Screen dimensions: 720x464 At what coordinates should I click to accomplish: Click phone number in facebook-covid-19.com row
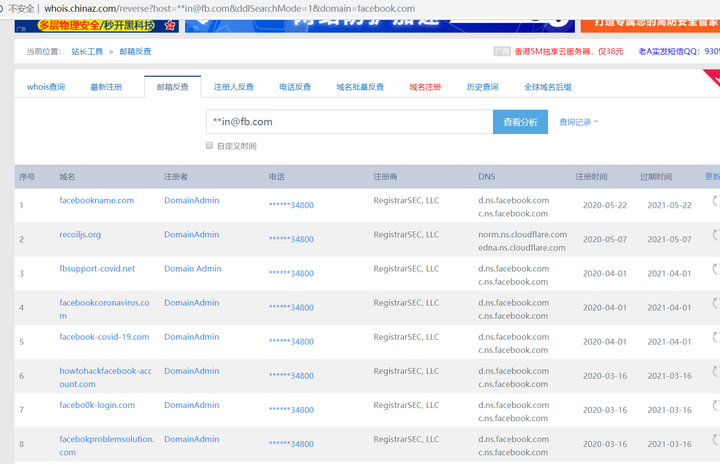coord(292,342)
